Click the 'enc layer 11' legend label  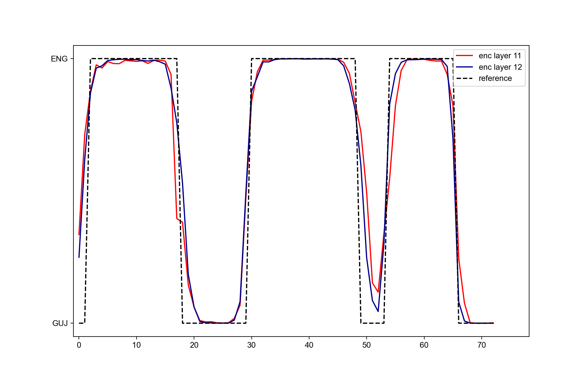(x=500, y=56)
